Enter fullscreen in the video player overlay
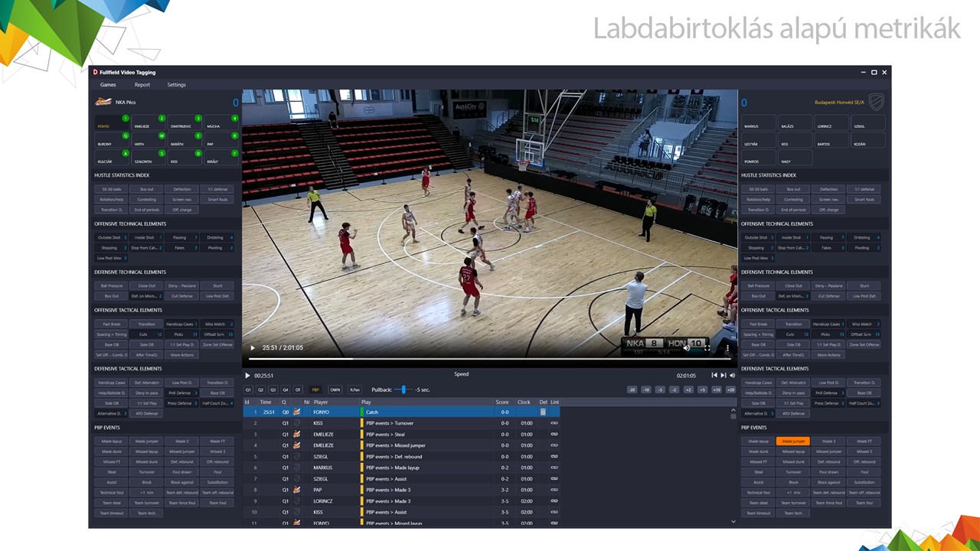980x551 pixels. pos(707,347)
